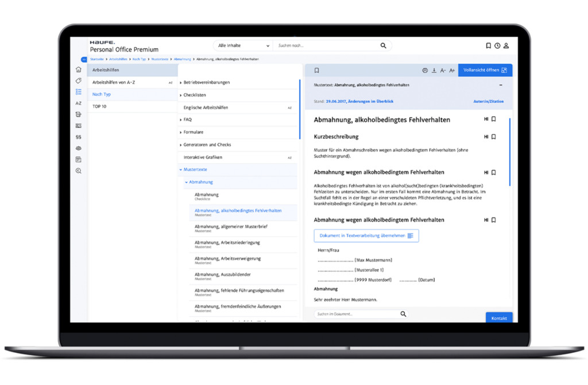The height and width of the screenshot is (385, 588).
Task: Open the Startseite home icon in sidebar
Action: 79,69
